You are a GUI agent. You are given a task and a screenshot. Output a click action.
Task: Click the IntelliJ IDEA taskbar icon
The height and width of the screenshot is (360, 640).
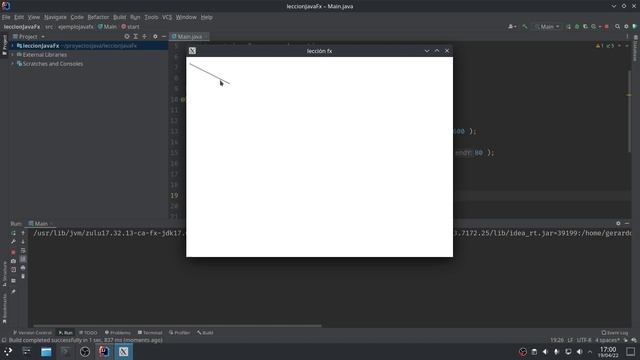(104, 351)
